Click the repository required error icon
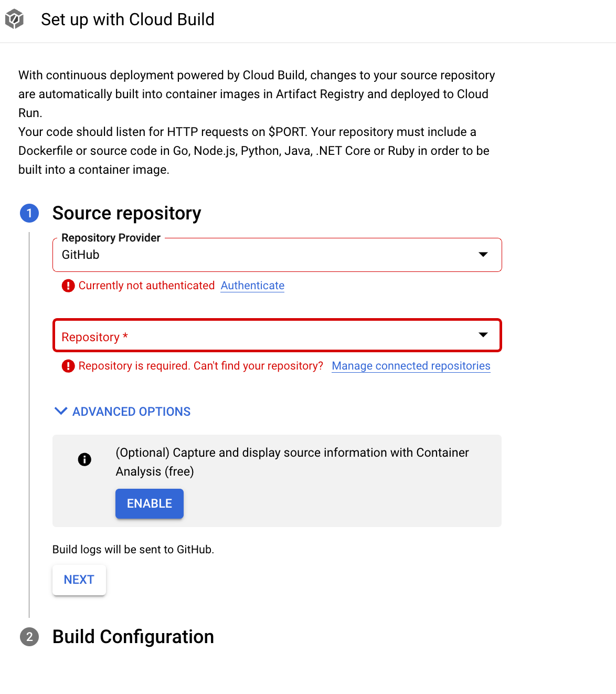616x694 pixels. click(x=68, y=366)
